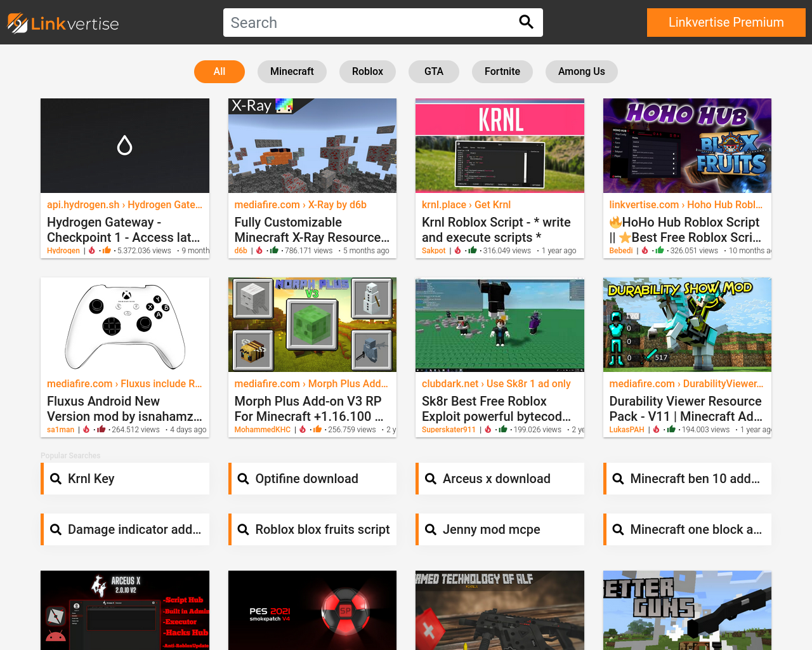Click the search icon beside Damage indicator

[56, 529]
